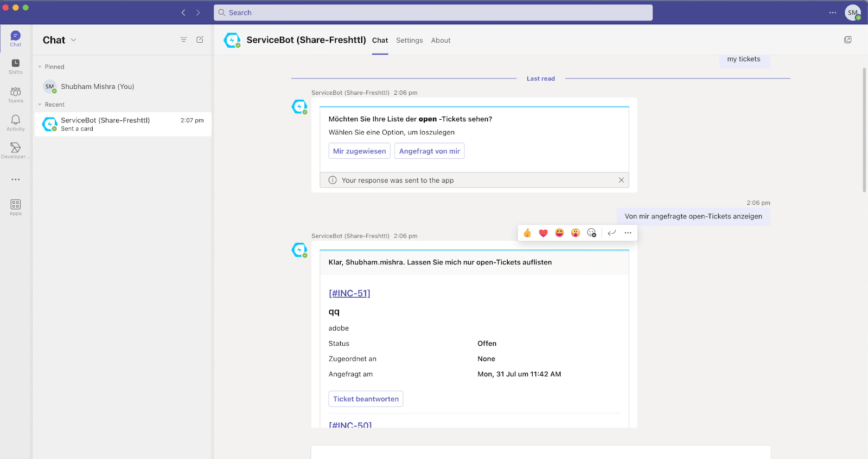This screenshot has height=459, width=868.
Task: Click the Search input field
Action: [433, 12]
